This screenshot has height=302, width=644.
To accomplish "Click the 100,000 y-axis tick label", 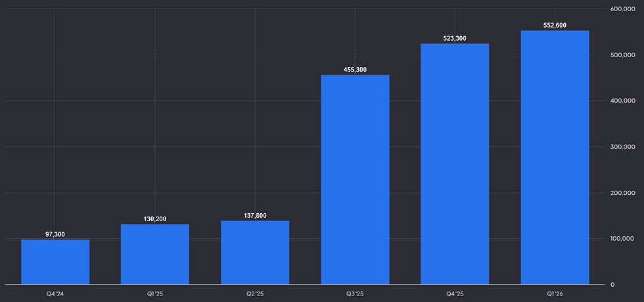I will point(621,239).
